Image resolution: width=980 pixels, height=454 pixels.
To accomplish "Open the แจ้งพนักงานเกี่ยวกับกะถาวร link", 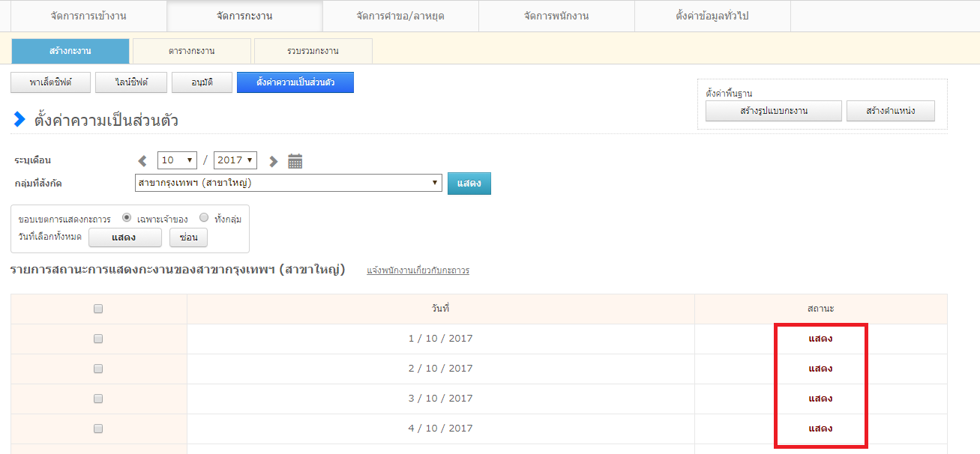I will point(418,270).
